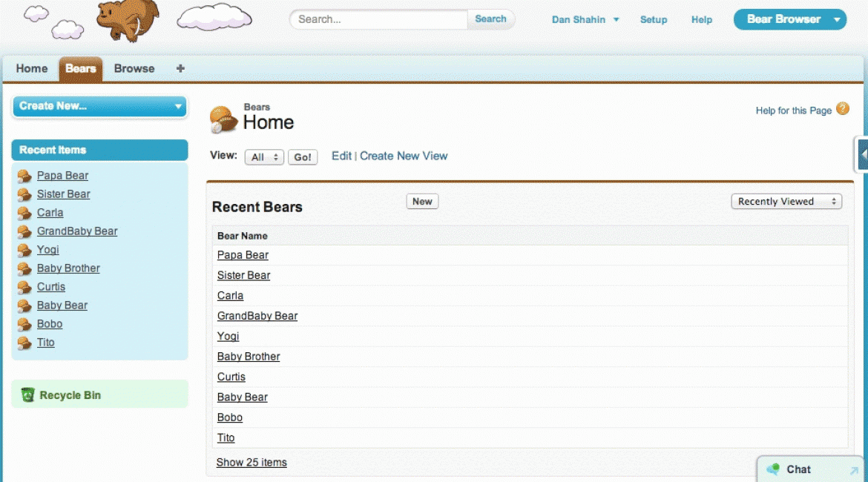
Task: Open Curtis in Recent Bears table
Action: pyautogui.click(x=231, y=377)
